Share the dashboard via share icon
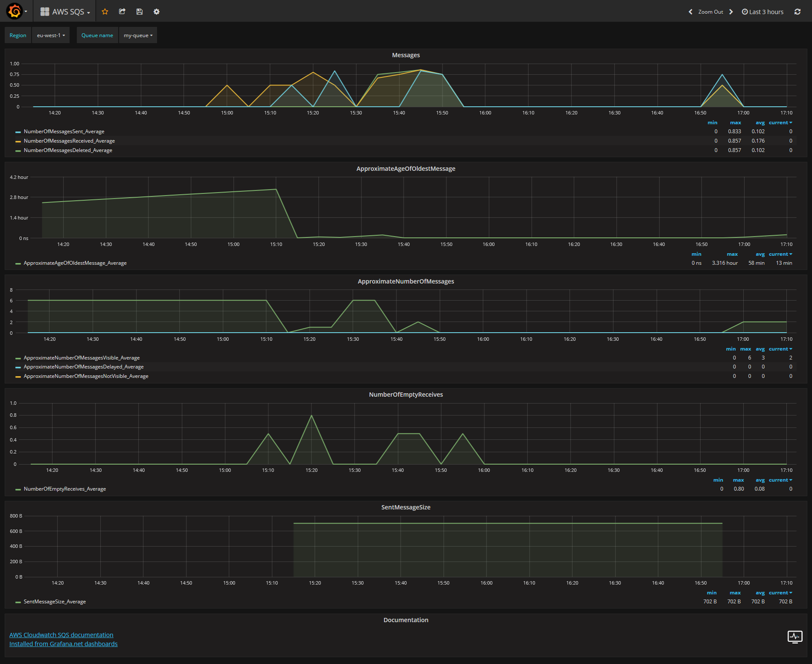This screenshot has width=812, height=664. pyautogui.click(x=122, y=12)
